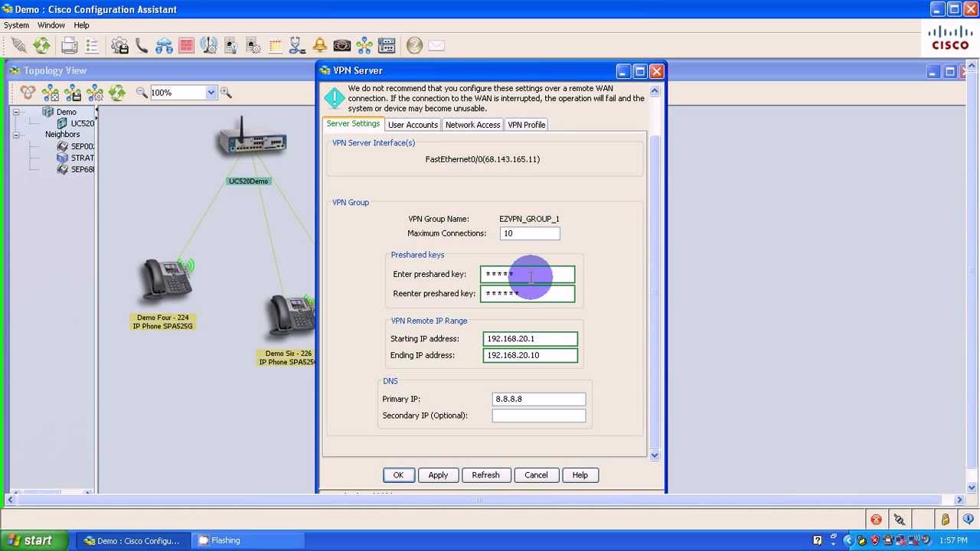Click the connection plug icon in status bar
980x551 pixels.
click(x=899, y=520)
